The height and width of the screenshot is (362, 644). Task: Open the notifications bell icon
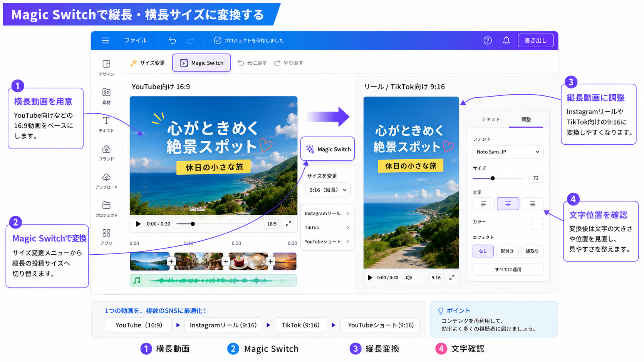point(506,40)
